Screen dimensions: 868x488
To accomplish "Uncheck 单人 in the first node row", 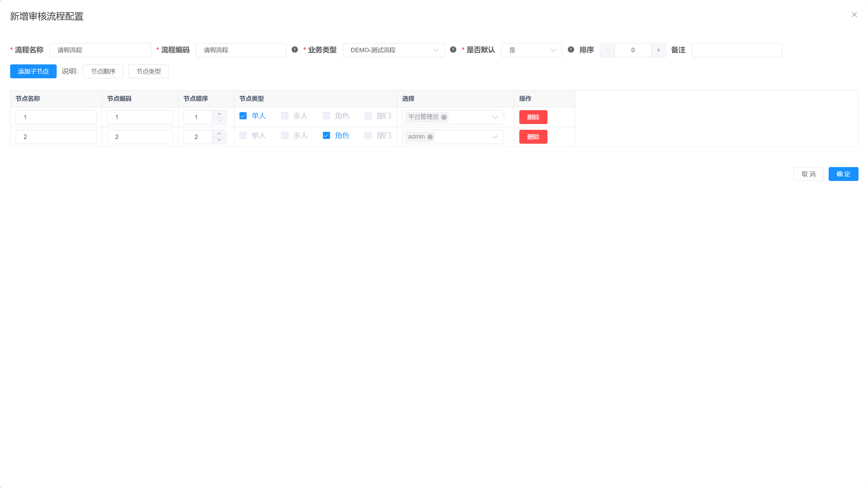I will point(243,116).
